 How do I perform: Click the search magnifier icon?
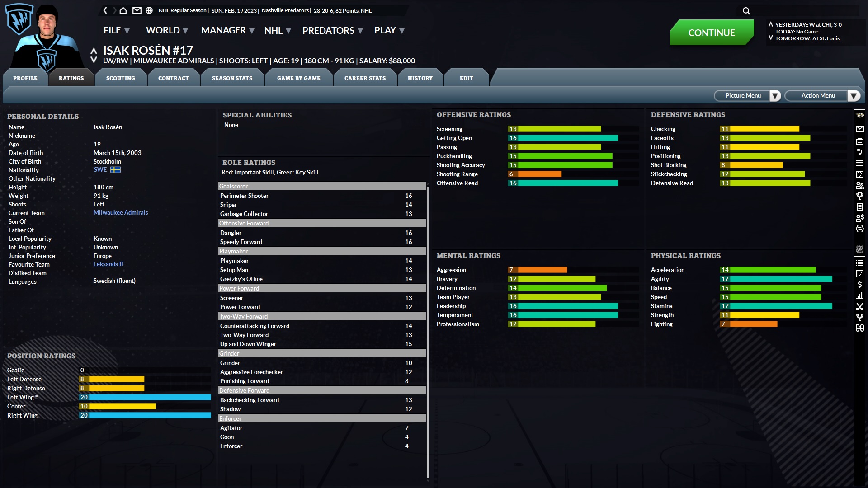tap(746, 11)
